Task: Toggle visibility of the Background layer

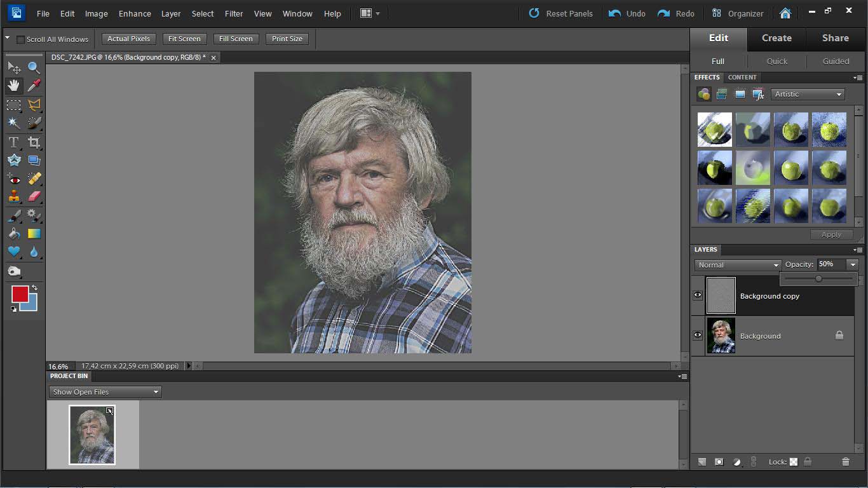Action: pyautogui.click(x=698, y=335)
